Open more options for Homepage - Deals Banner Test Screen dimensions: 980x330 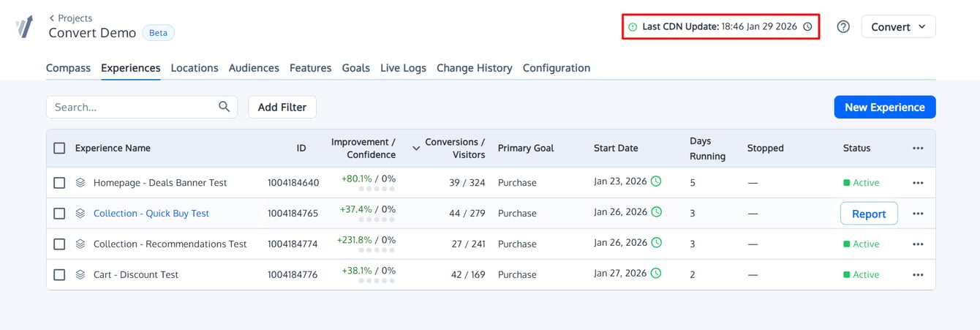(x=918, y=183)
